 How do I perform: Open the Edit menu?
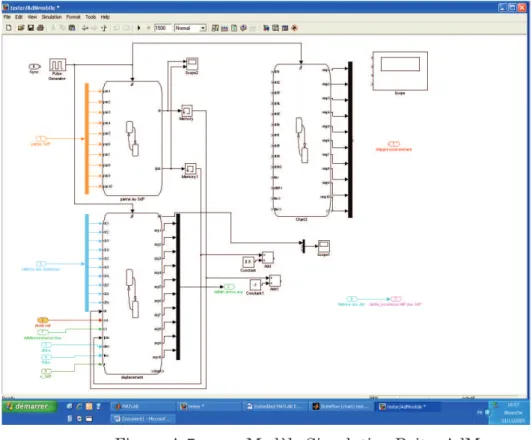(x=19, y=17)
